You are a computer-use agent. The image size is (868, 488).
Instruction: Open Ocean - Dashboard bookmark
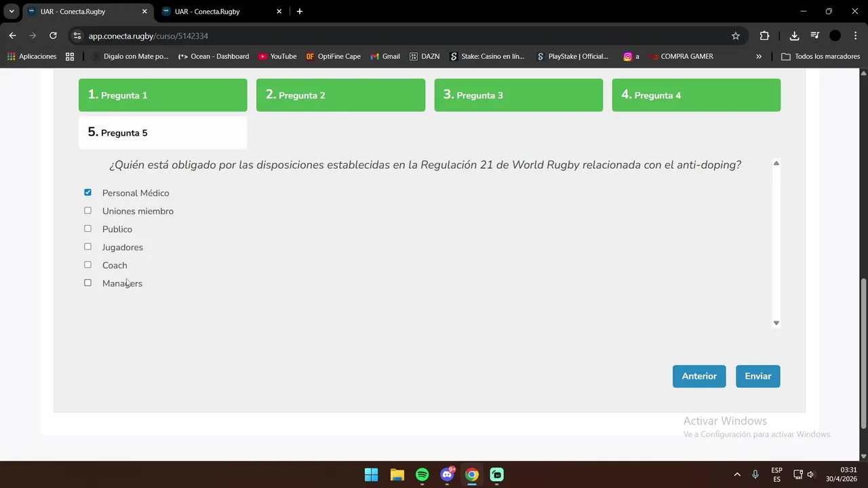[x=214, y=56]
